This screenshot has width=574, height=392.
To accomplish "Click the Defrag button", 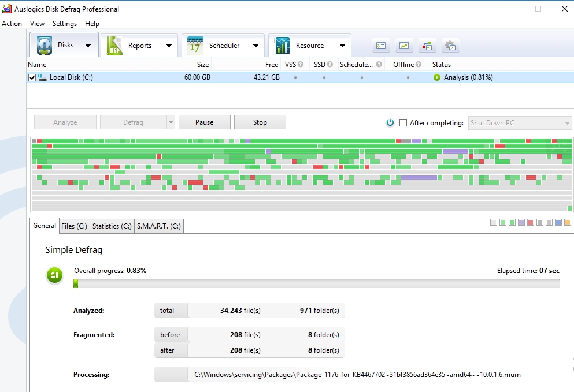I will [134, 122].
